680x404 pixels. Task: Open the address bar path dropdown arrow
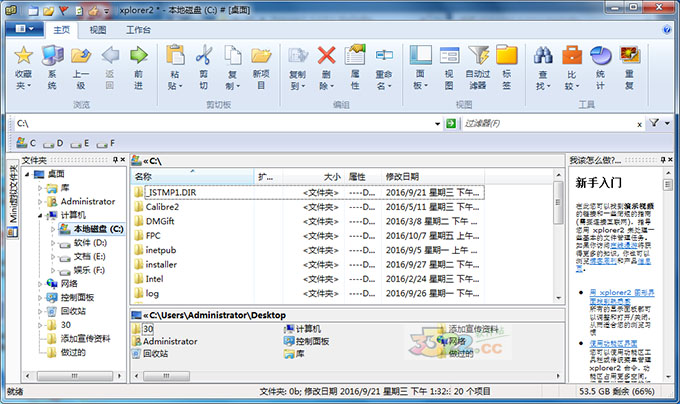437,124
